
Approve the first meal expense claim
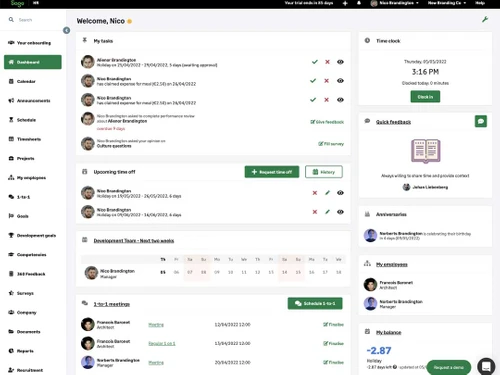point(313,81)
